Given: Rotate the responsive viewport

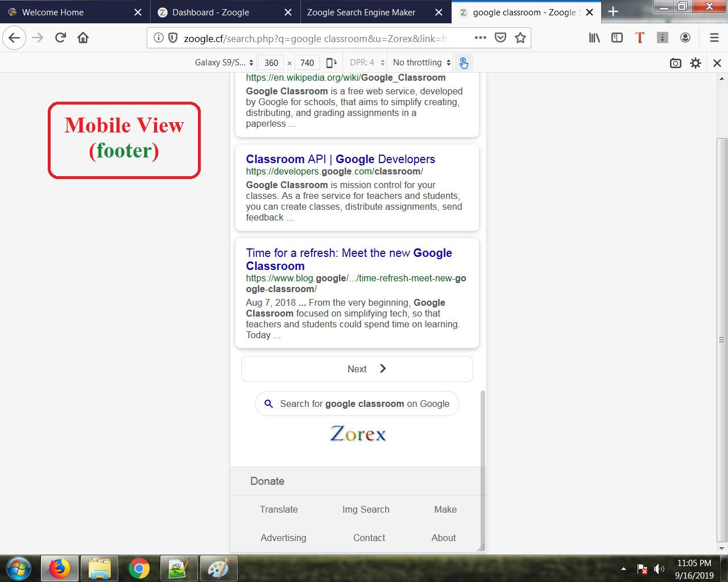Looking at the screenshot, I should (332, 63).
